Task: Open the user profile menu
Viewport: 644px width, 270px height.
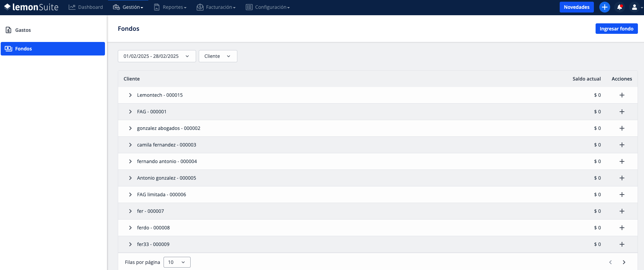Action: (x=636, y=7)
